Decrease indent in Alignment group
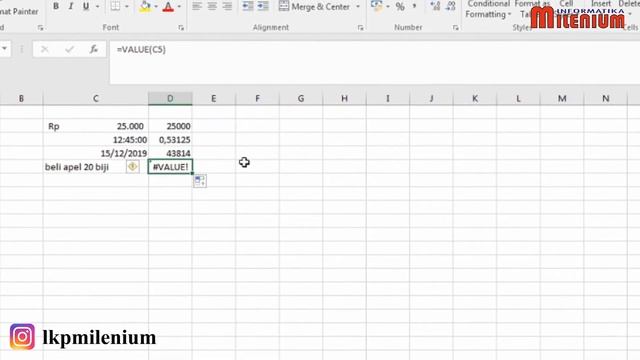This screenshot has width=640, height=360. (x=247, y=6)
